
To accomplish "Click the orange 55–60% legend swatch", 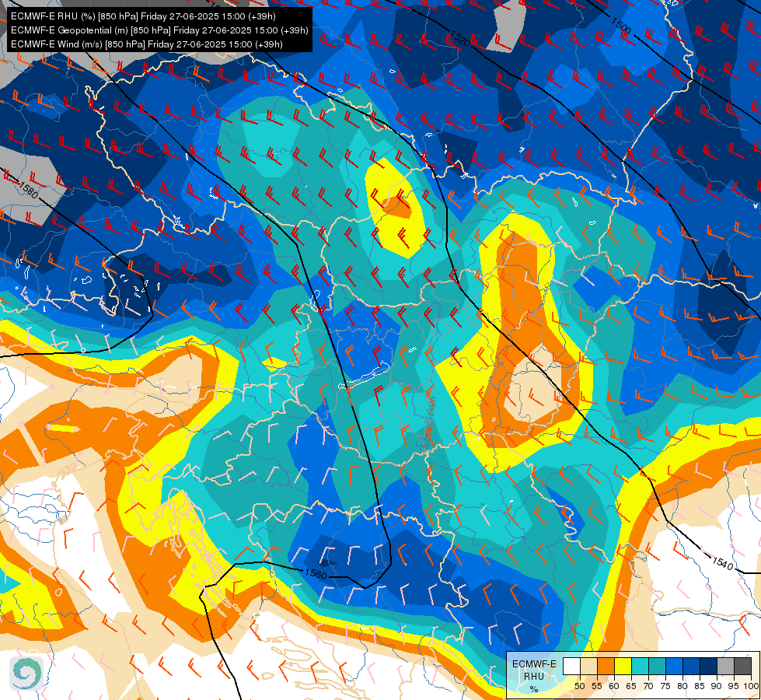I will point(606,666).
